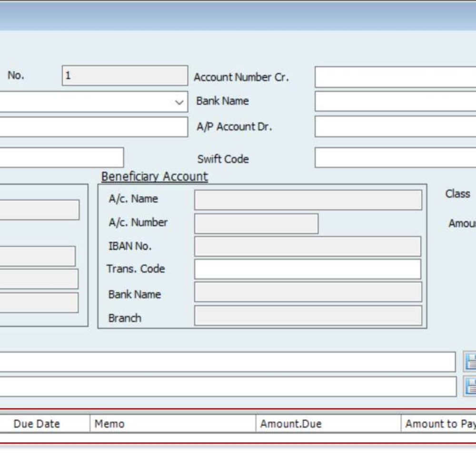Viewport: 476px width, 476px height.
Task: Expand the dropdown chevron below No. field
Action: click(179, 102)
